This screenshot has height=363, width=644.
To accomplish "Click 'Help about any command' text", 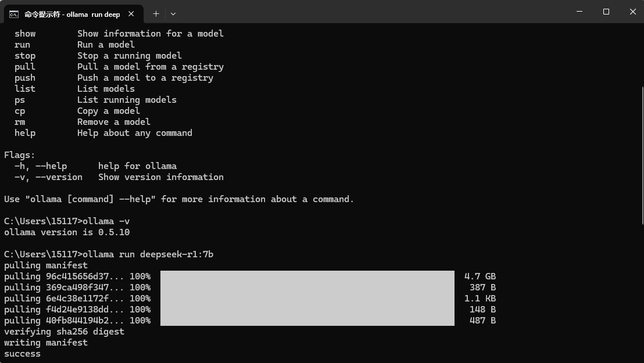I will tap(135, 133).
